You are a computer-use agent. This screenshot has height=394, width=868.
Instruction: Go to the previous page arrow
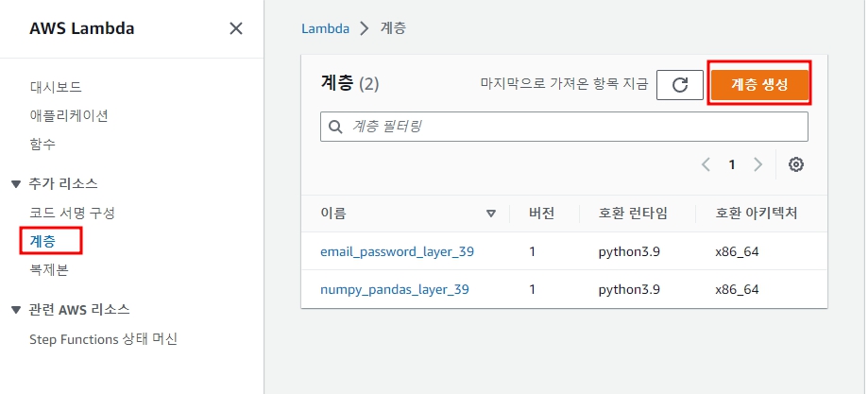(706, 164)
